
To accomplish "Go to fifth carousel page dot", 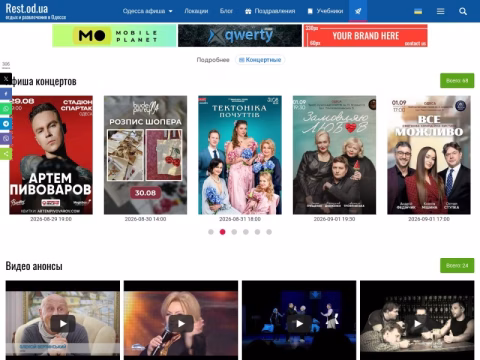I will pos(257,232).
